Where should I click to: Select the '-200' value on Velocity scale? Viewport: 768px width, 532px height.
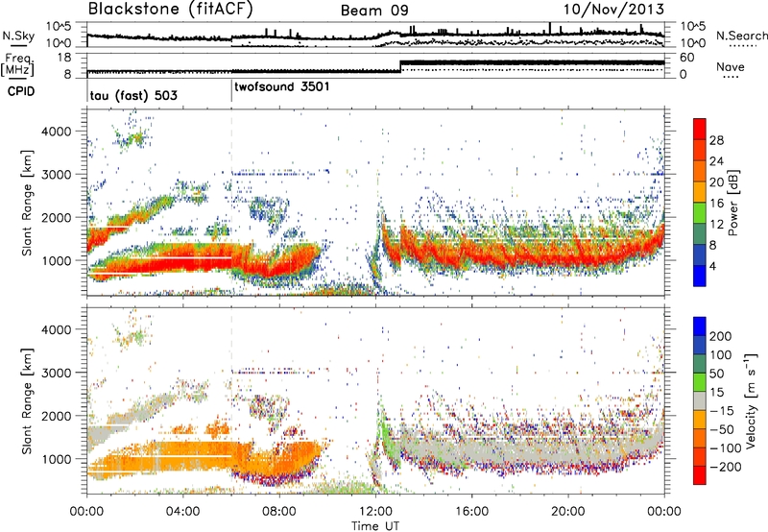click(725, 467)
